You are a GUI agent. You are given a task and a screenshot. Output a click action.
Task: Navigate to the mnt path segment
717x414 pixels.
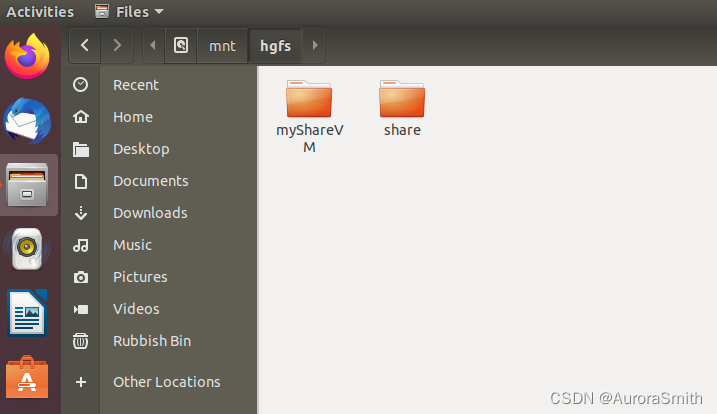222,46
